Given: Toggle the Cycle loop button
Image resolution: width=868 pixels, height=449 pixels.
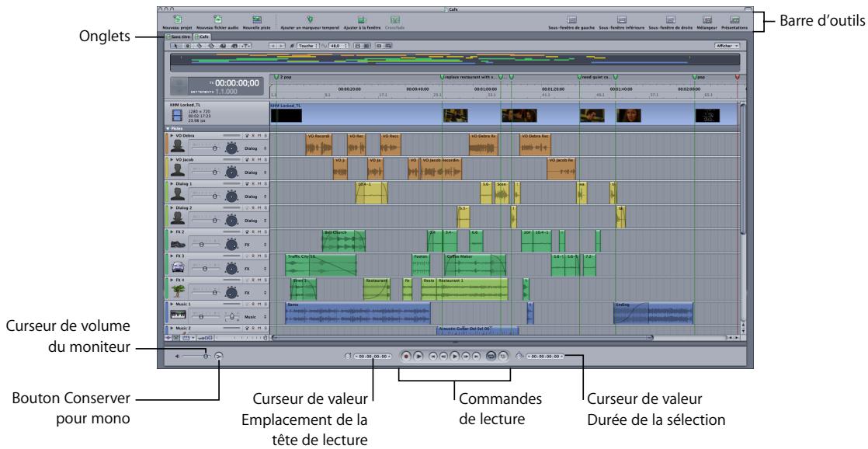Looking at the screenshot, I should [x=491, y=357].
